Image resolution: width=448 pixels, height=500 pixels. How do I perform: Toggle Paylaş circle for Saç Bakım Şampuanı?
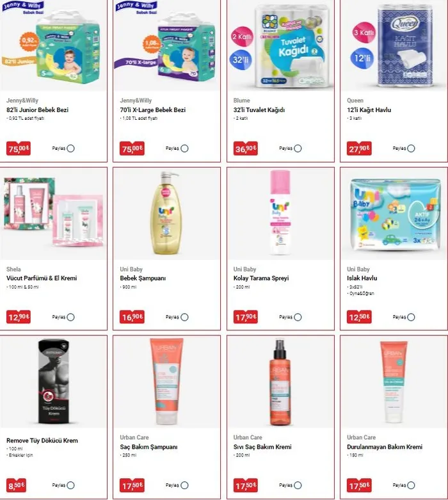pyautogui.click(x=184, y=485)
